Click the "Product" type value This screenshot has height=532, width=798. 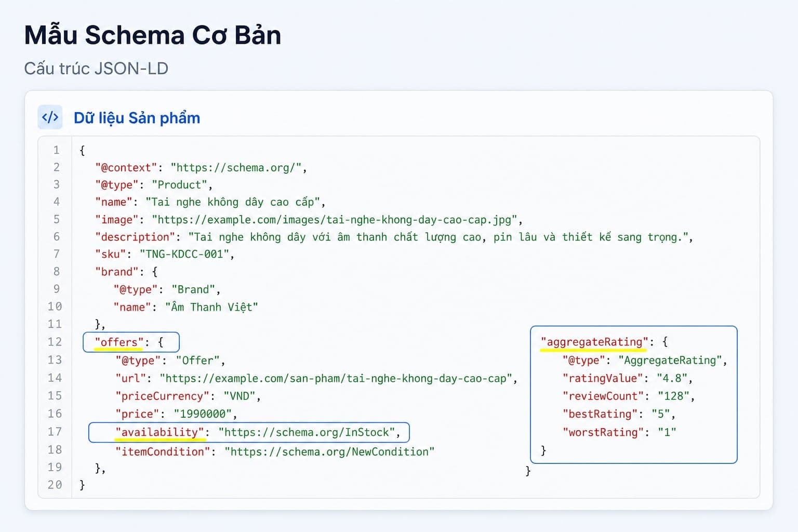(179, 185)
